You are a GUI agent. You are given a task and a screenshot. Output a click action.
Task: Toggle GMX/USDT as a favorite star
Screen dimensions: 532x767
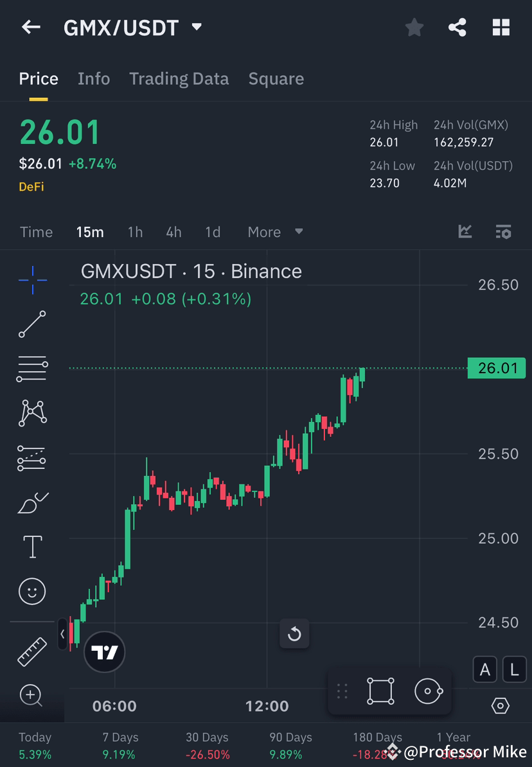coord(414,27)
